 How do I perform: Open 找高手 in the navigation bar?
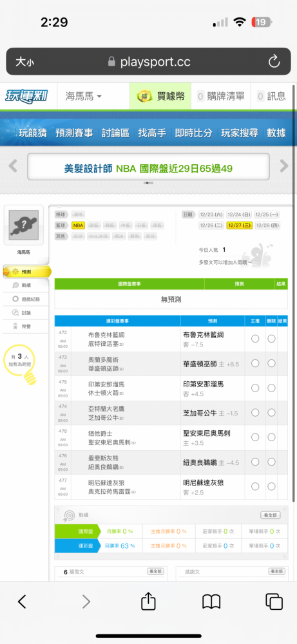pyautogui.click(x=152, y=133)
